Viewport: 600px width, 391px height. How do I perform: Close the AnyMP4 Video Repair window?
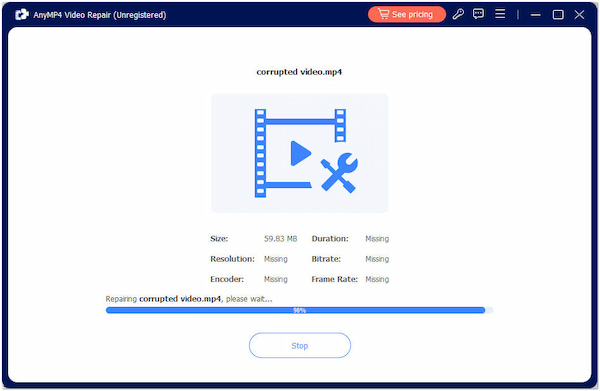[579, 15]
